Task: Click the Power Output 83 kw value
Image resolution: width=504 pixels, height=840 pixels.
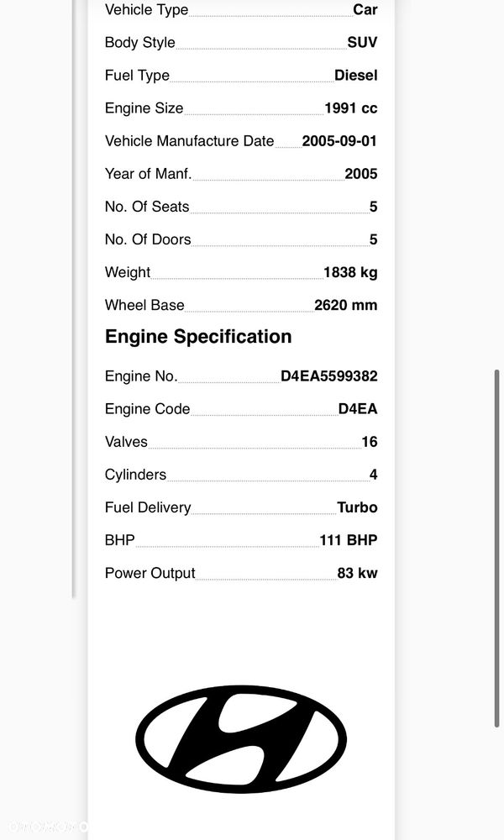Action: pos(357,573)
